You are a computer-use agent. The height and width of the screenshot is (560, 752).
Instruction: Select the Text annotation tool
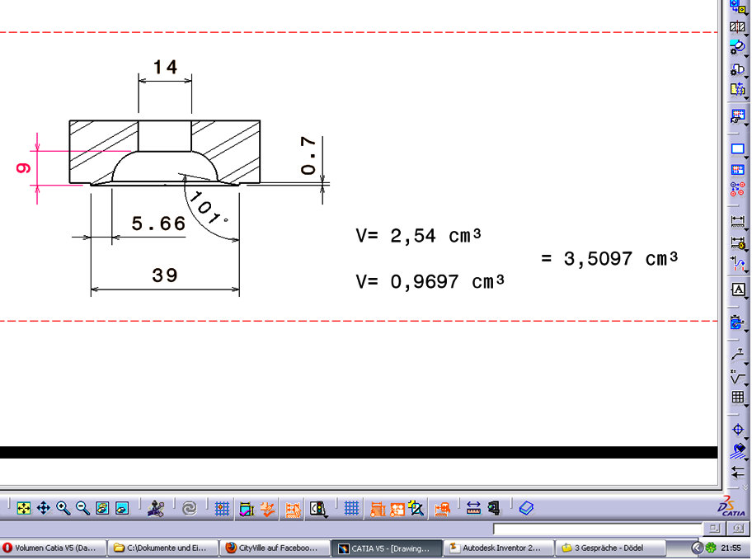(738, 289)
